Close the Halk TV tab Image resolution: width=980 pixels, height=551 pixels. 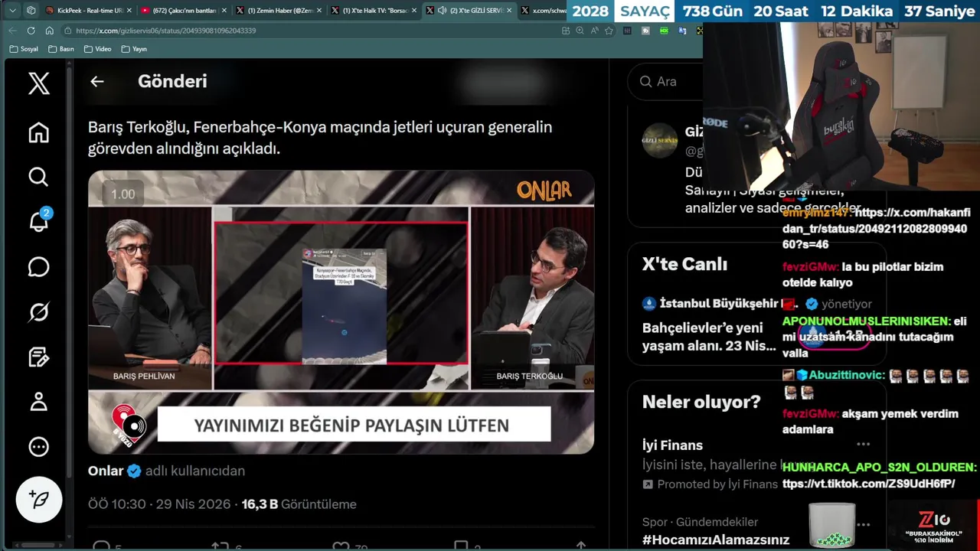click(x=413, y=11)
